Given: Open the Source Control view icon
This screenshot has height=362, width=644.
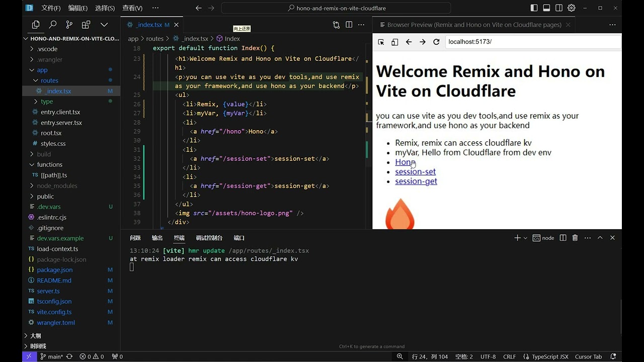Looking at the screenshot, I should coord(69,25).
